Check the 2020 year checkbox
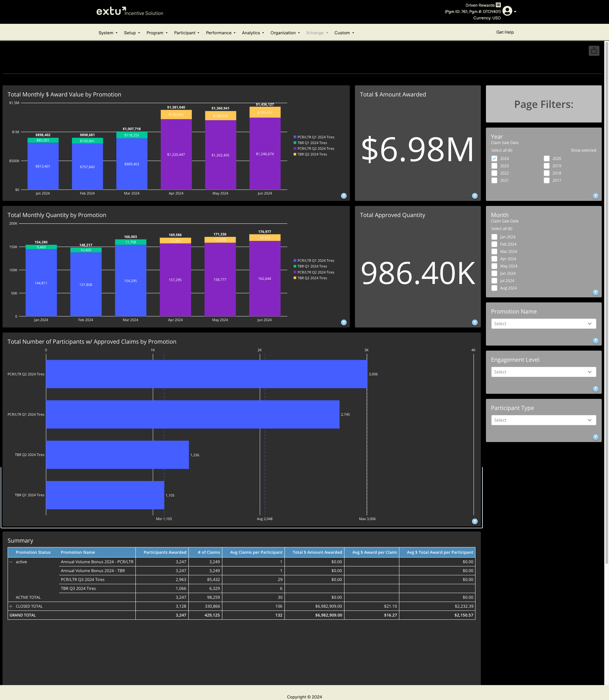The image size is (609, 700). [547, 158]
